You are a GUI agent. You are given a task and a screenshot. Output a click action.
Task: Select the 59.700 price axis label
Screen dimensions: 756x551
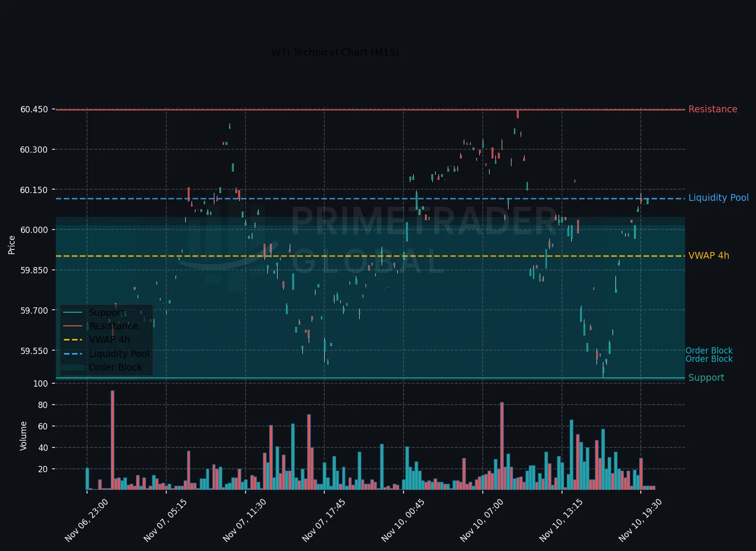[x=34, y=311]
